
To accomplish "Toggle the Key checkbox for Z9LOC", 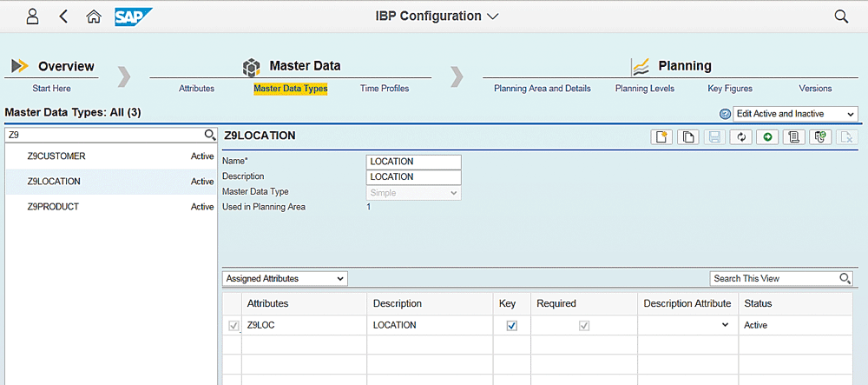I will [512, 326].
